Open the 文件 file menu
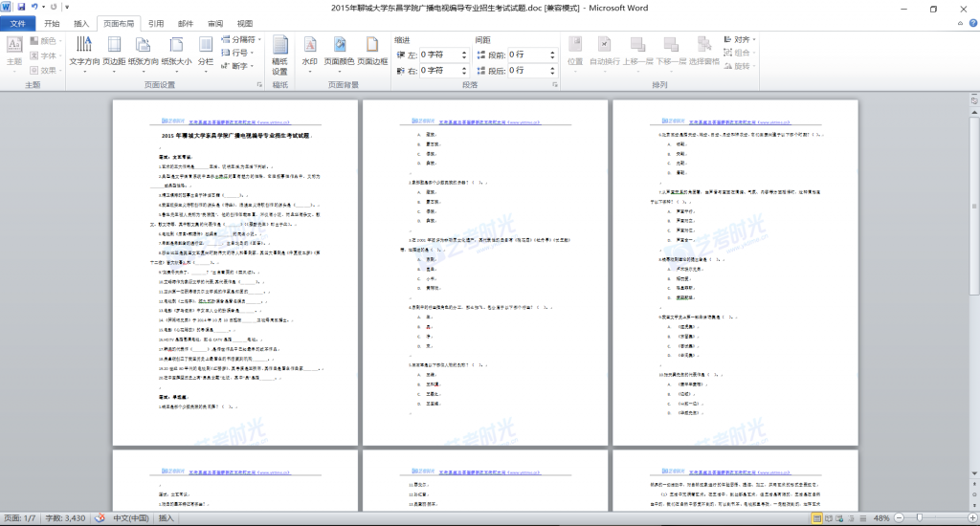The width and height of the screenshot is (980, 526). (x=18, y=23)
